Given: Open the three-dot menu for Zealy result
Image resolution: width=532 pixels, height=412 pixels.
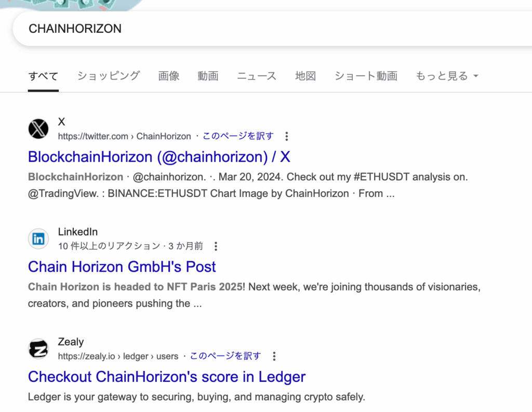Looking at the screenshot, I should tap(274, 356).
